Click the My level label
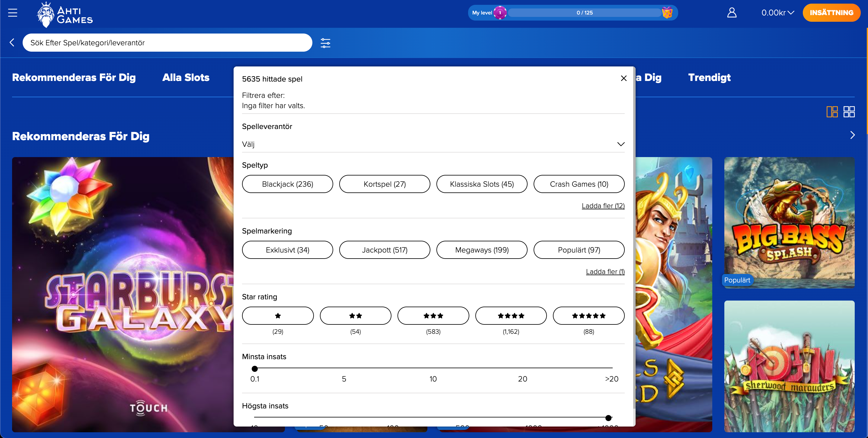Viewport: 868px width, 438px height. click(482, 13)
